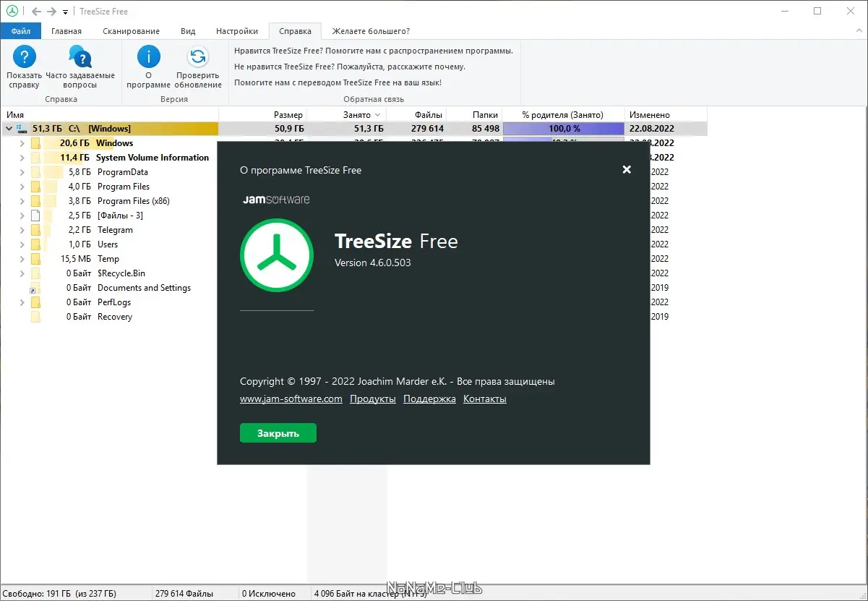Expand the Program Files (x86) node
The width and height of the screenshot is (868, 601).
point(22,201)
